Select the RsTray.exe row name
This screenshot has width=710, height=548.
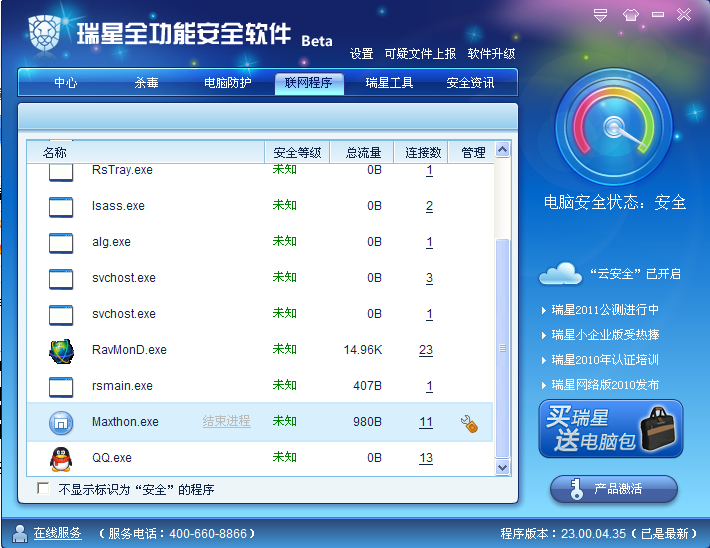122,170
